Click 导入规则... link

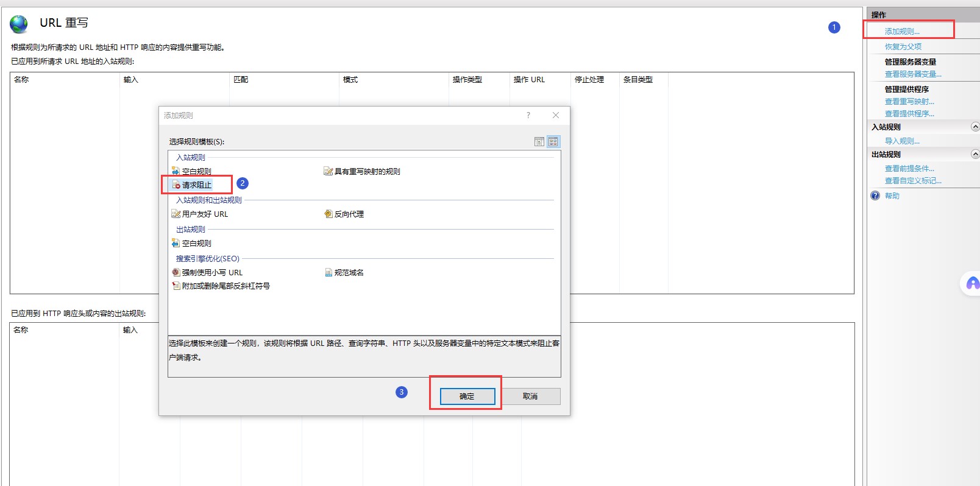click(902, 141)
